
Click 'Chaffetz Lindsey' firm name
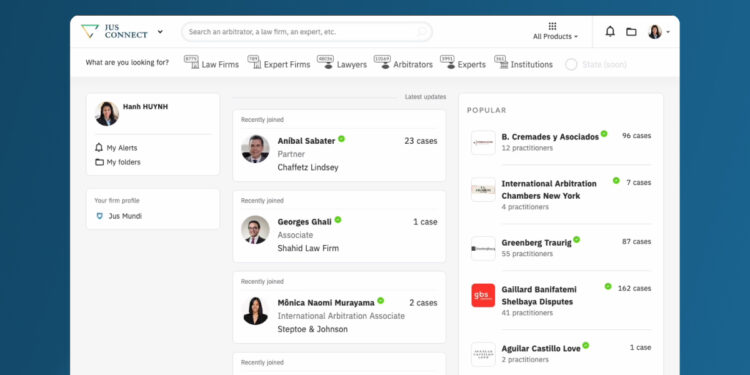pos(308,167)
